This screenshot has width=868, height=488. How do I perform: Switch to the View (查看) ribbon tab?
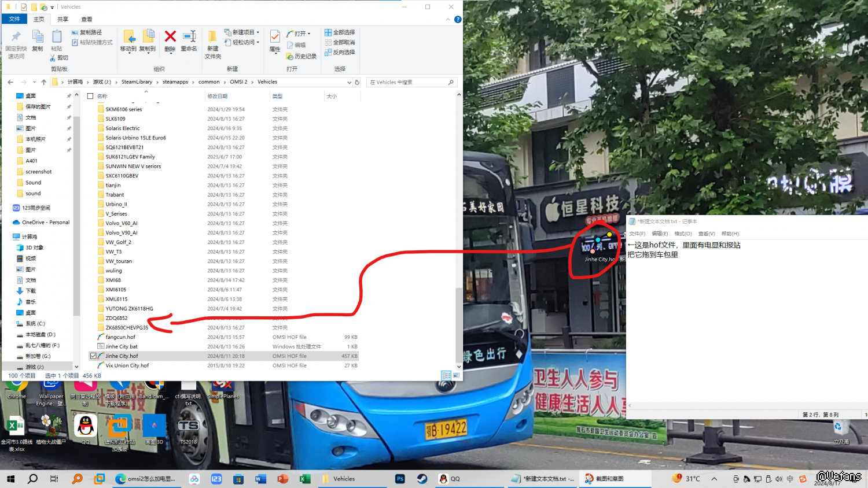[87, 19]
